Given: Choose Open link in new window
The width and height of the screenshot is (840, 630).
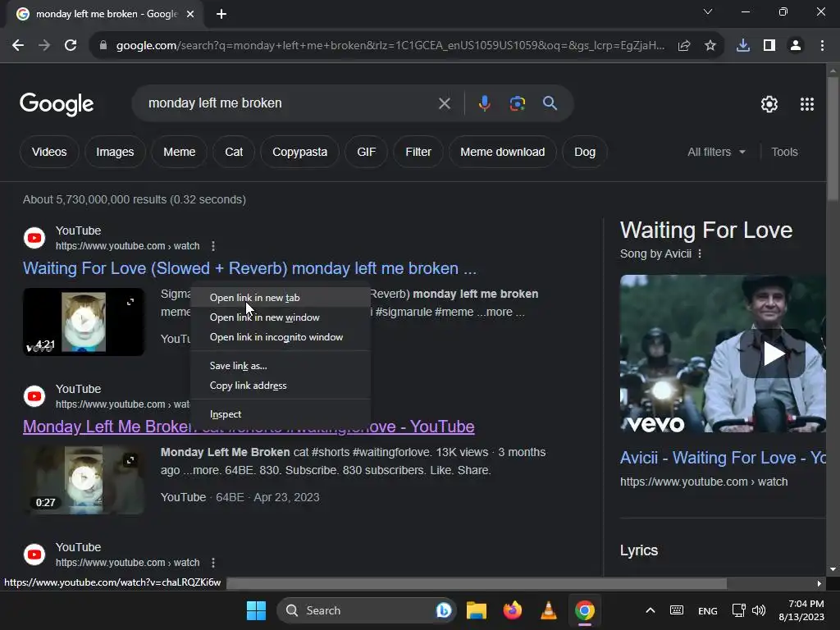Looking at the screenshot, I should pyautogui.click(x=281, y=317).
